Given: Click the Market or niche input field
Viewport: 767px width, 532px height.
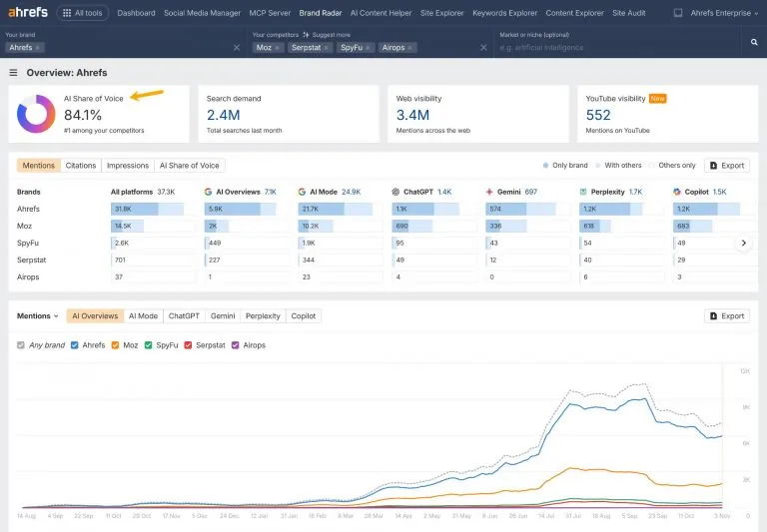Looking at the screenshot, I should click(619, 48).
